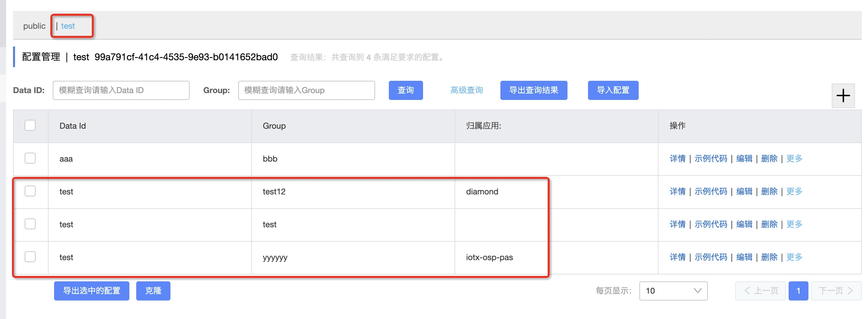Switch to the public namespace tab
868x319 pixels.
(34, 26)
